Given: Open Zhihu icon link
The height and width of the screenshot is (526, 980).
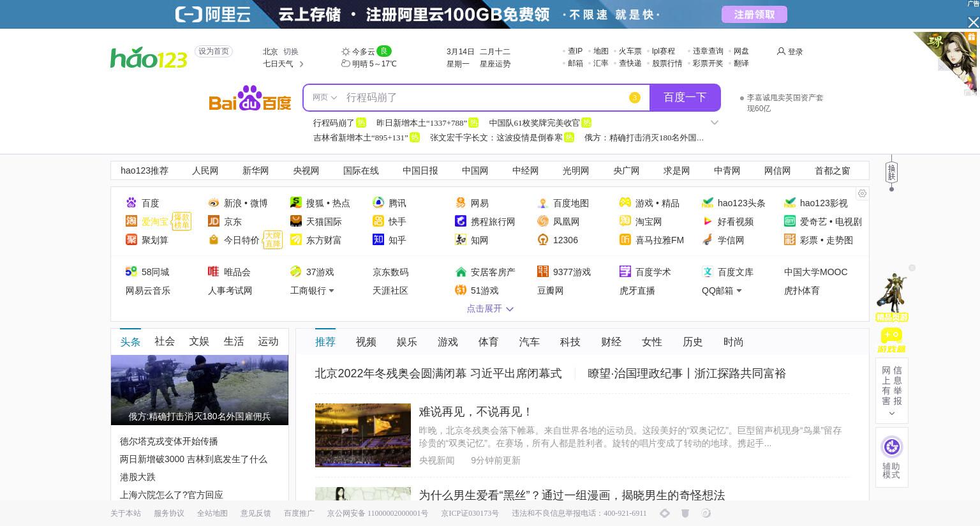Looking at the screenshot, I should [x=378, y=240].
